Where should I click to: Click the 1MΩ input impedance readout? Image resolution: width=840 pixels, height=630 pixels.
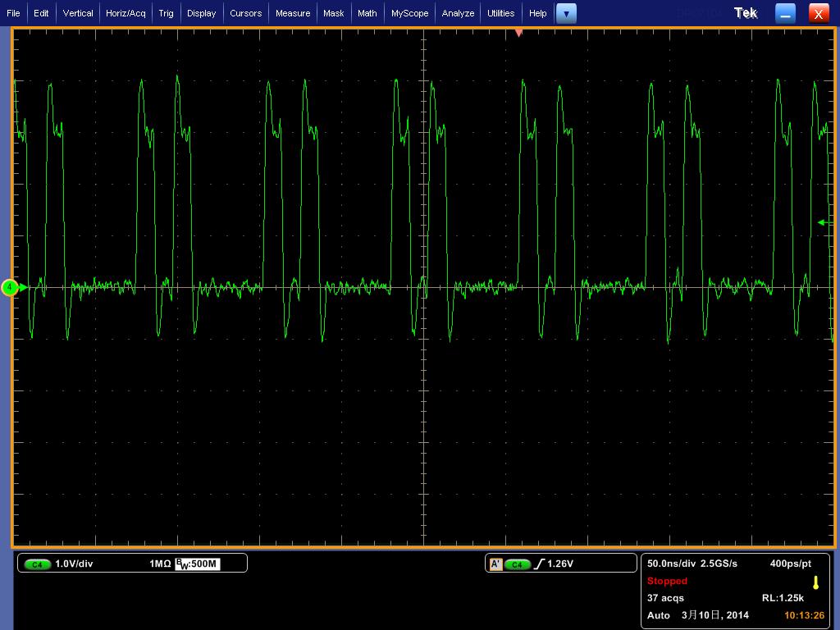(160, 564)
